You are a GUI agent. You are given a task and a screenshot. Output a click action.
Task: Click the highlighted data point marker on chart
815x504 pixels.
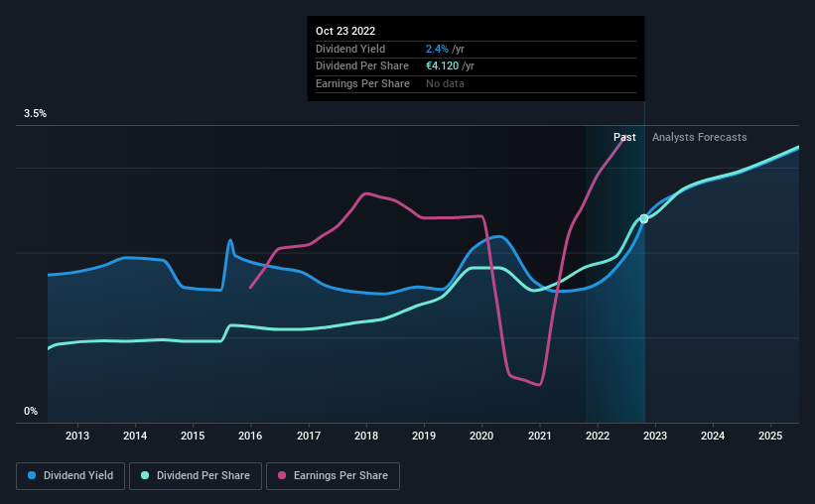pos(644,218)
